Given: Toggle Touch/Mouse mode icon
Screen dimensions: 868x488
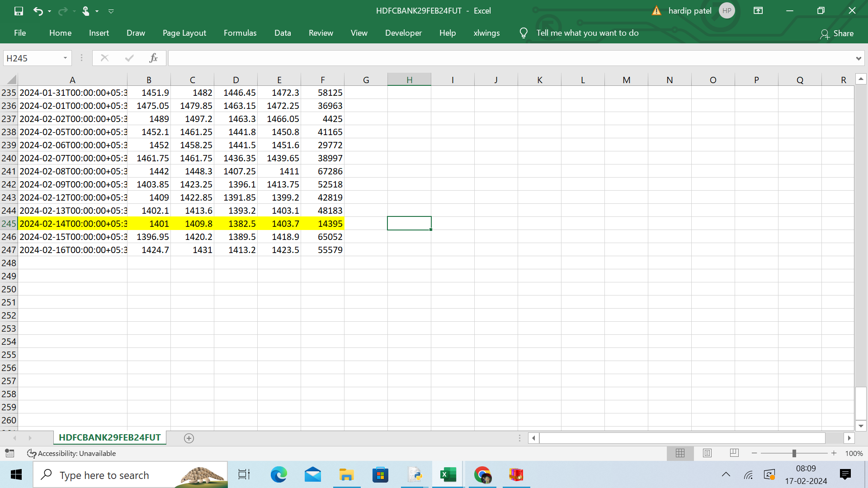Looking at the screenshot, I should [85, 11].
